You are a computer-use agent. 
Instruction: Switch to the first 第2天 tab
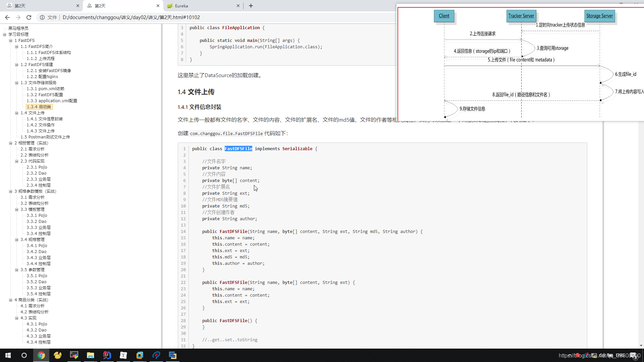43,6
